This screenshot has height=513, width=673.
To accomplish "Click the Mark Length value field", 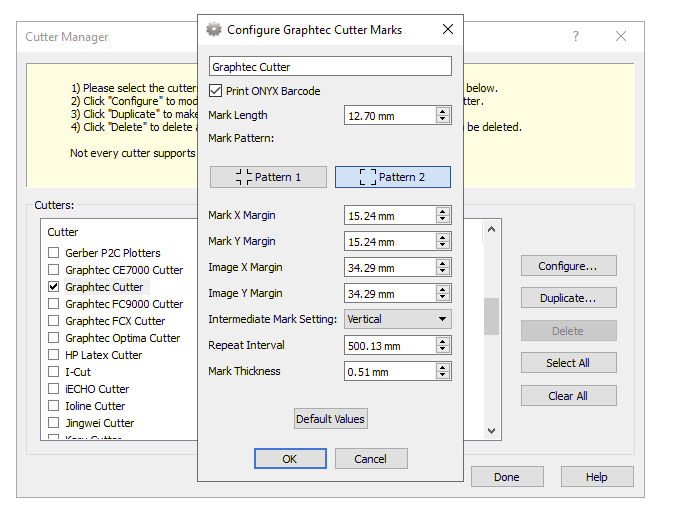I will pyautogui.click(x=390, y=115).
